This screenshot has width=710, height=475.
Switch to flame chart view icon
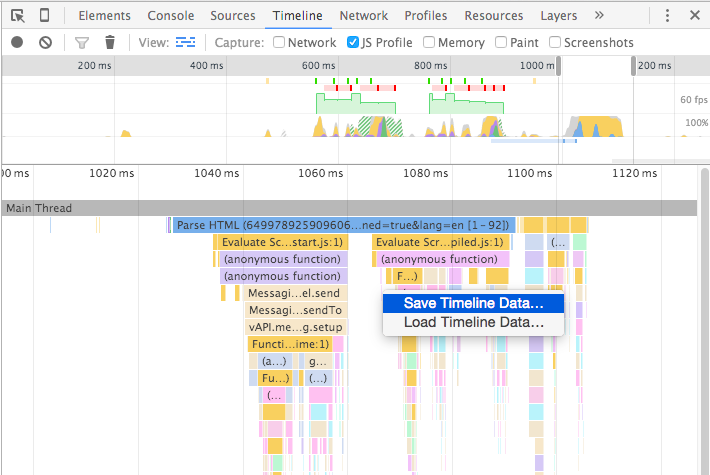[x=185, y=43]
